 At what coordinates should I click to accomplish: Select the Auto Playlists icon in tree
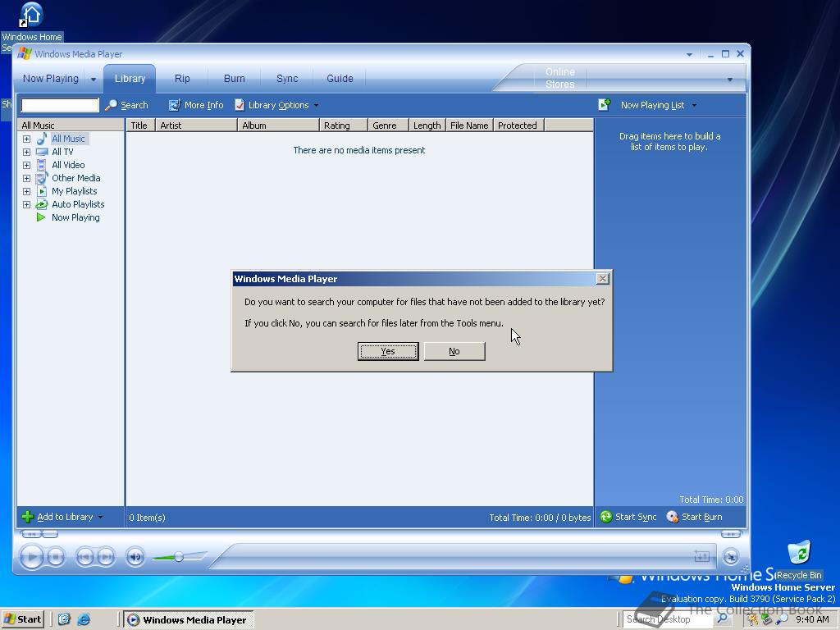[42, 204]
